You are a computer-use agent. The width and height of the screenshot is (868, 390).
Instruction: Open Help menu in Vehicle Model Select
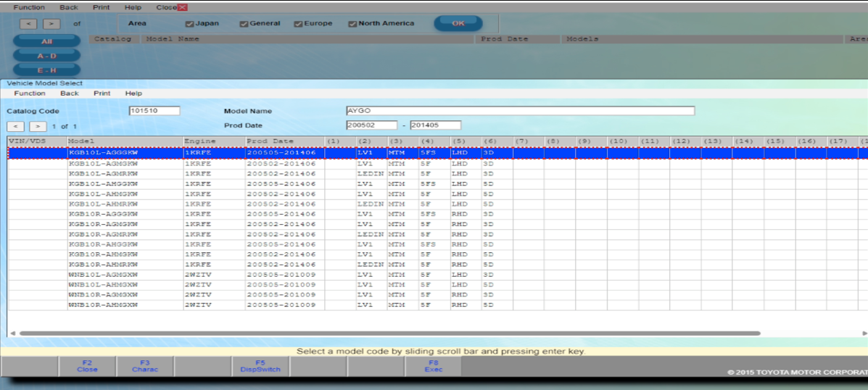click(133, 93)
